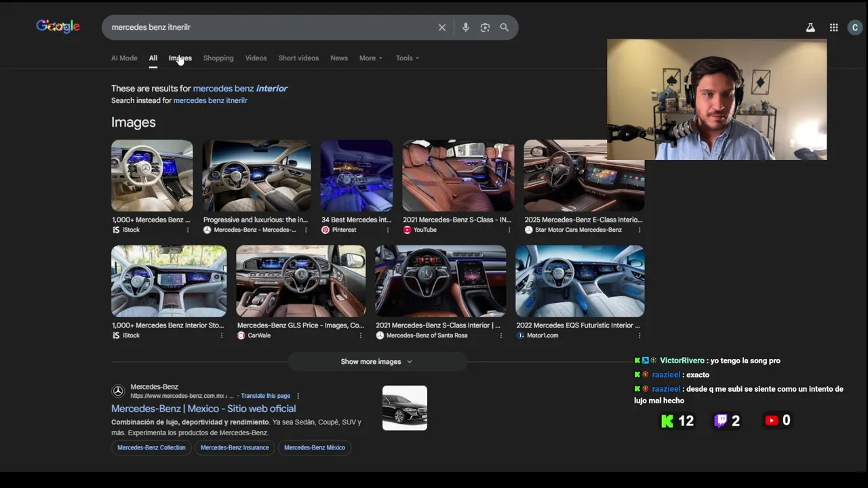Open three-dot menu for CarWale result
This screenshot has width=868, height=488.
tap(360, 335)
